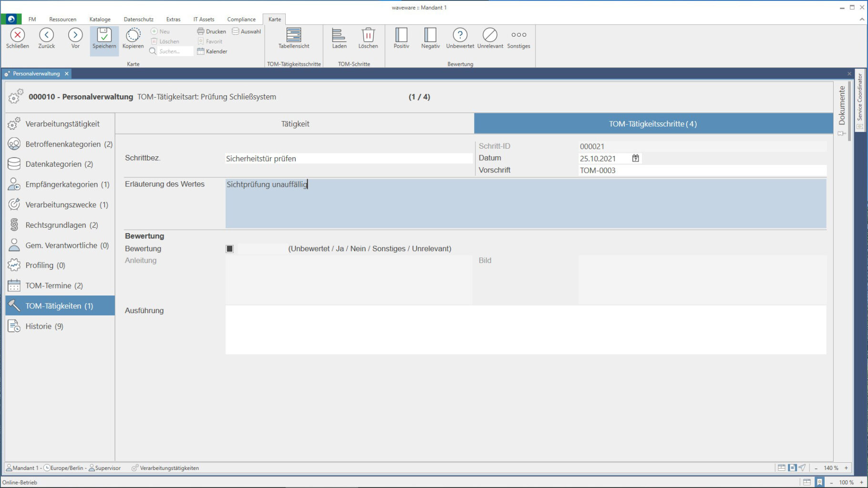Click the Speichern save icon
Image resolution: width=868 pixels, height=488 pixels.
click(104, 38)
